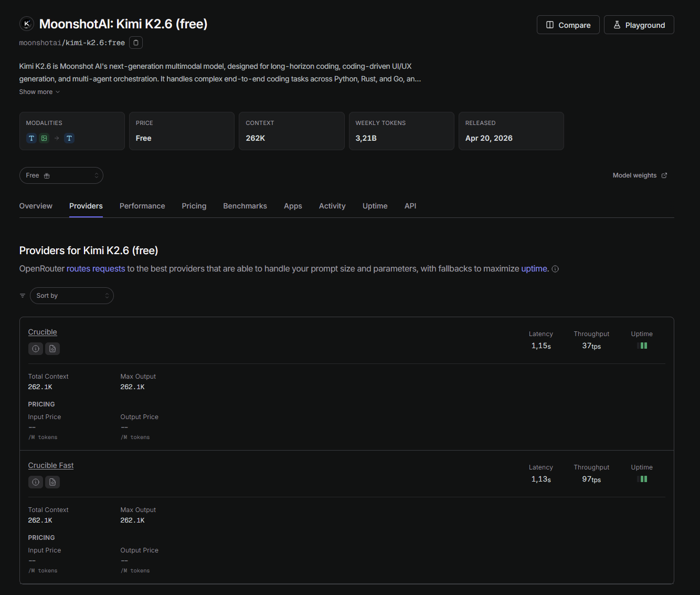Open the Crucible Fast provider link
The height and width of the screenshot is (595, 700).
[51, 465]
